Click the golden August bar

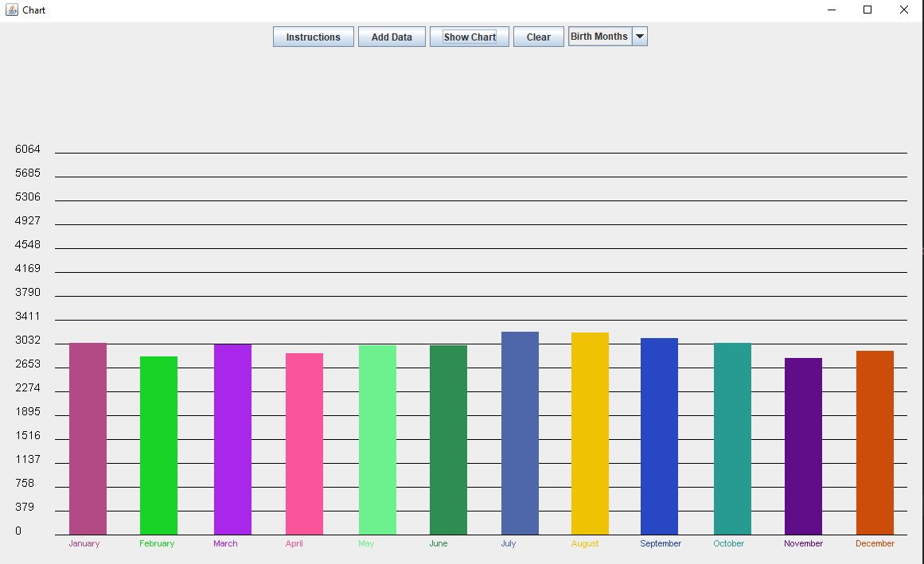[589, 430]
